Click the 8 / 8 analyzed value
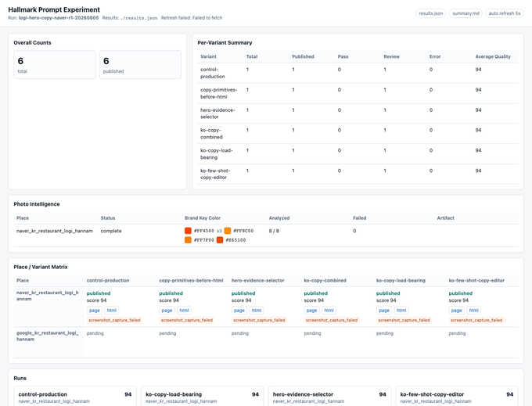The image size is (532, 406). (x=274, y=231)
